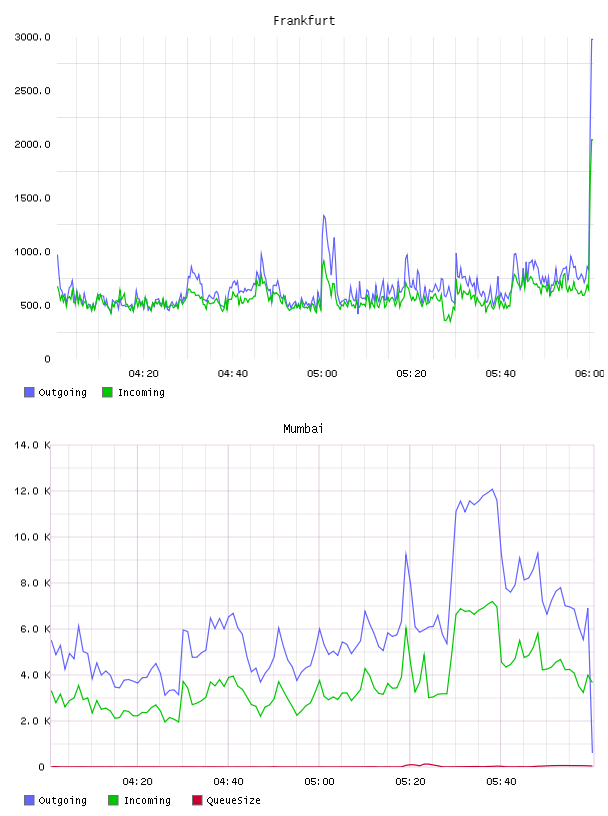Click the Frankfurt chart title
Image resolution: width=608 pixels, height=816 pixels.
[x=304, y=21]
